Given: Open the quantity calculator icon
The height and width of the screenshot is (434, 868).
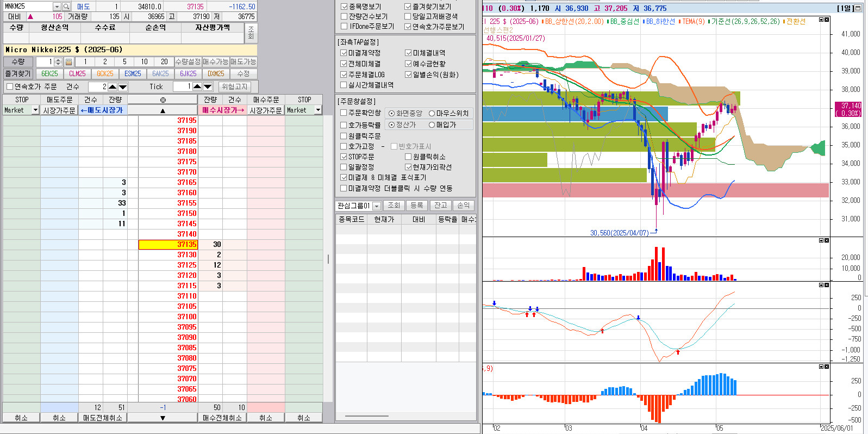Looking at the screenshot, I should [x=68, y=62].
